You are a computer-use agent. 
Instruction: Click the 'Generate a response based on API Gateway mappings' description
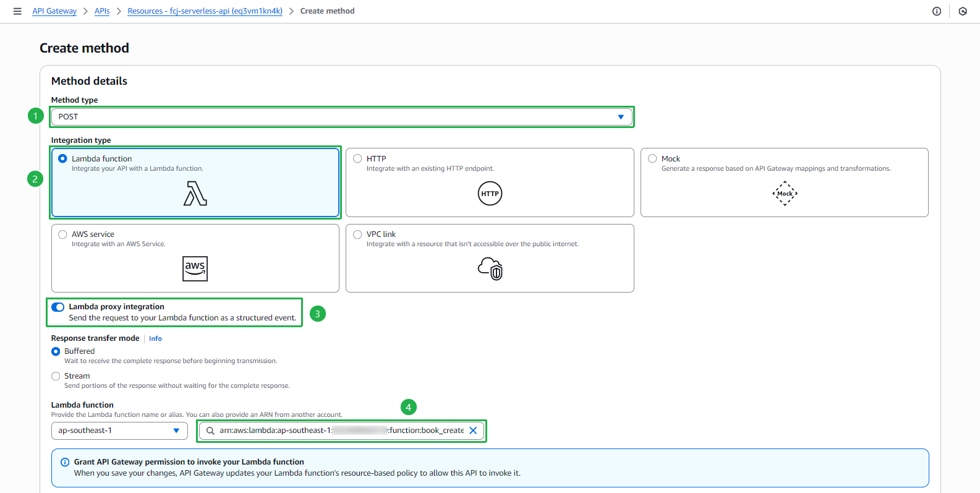pyautogui.click(x=776, y=169)
